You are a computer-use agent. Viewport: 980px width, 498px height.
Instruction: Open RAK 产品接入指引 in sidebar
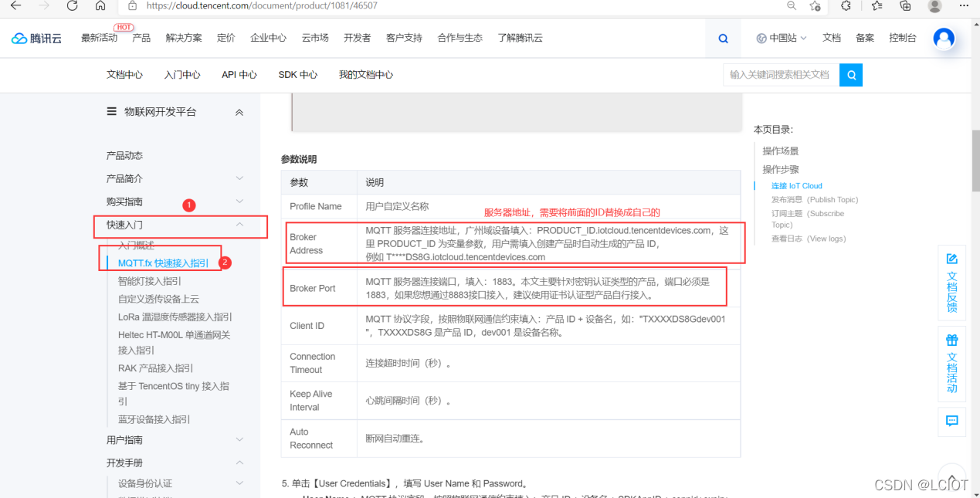pos(156,368)
